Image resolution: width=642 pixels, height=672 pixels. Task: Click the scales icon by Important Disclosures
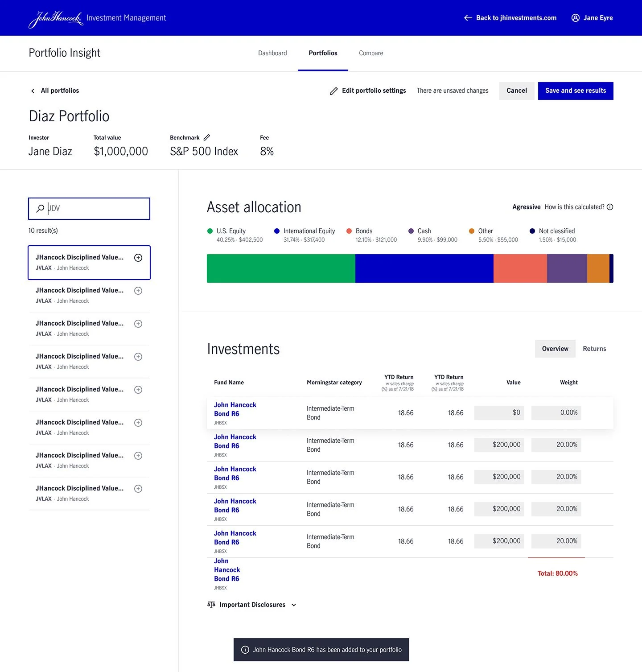point(211,605)
